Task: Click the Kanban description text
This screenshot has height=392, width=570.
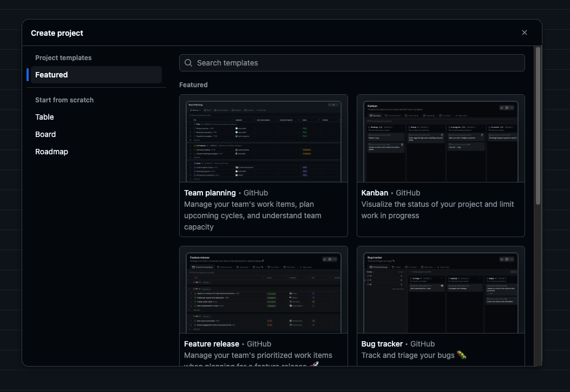Action: tap(437, 210)
